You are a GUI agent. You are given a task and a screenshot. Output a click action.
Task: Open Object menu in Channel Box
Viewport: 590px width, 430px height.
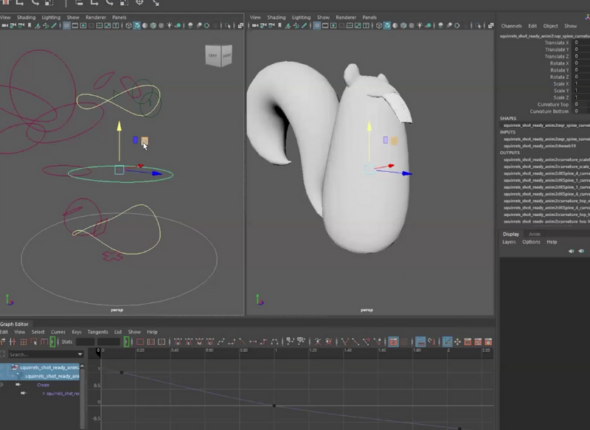[x=550, y=26]
